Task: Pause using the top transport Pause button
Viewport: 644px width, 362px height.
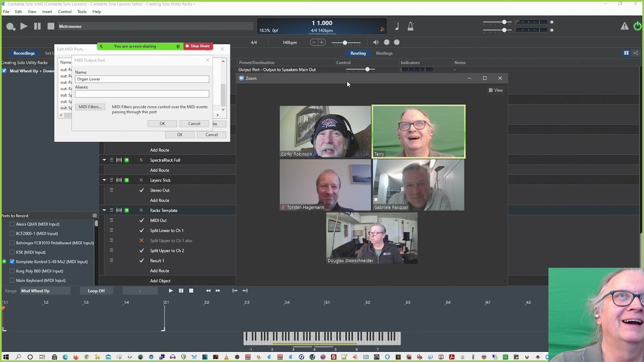Action: tap(37, 26)
